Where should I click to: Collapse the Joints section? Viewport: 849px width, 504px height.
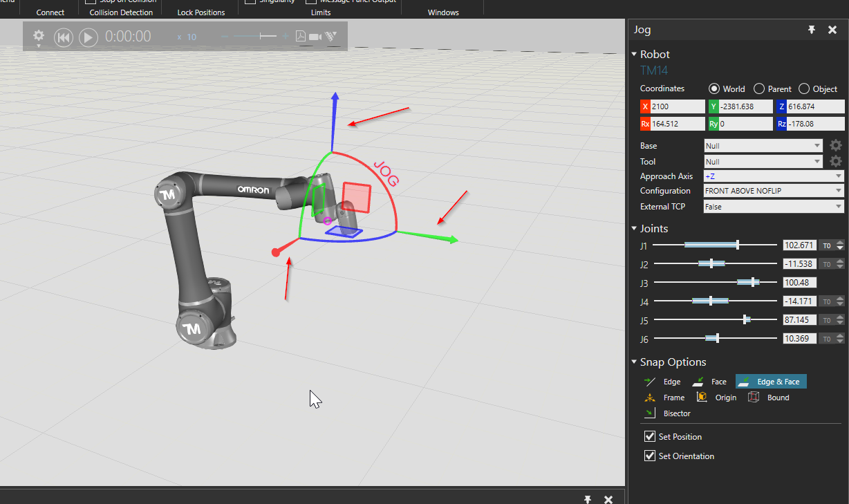pyautogui.click(x=634, y=228)
